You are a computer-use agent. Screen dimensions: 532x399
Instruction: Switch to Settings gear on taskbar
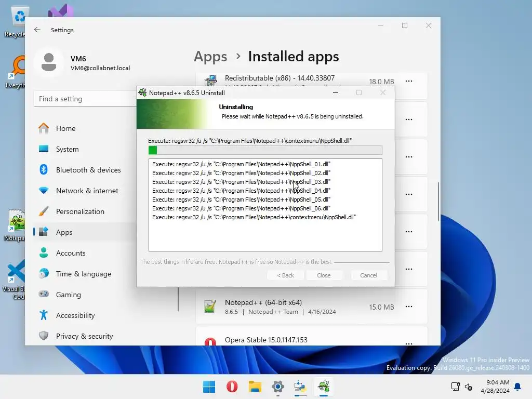pyautogui.click(x=278, y=387)
